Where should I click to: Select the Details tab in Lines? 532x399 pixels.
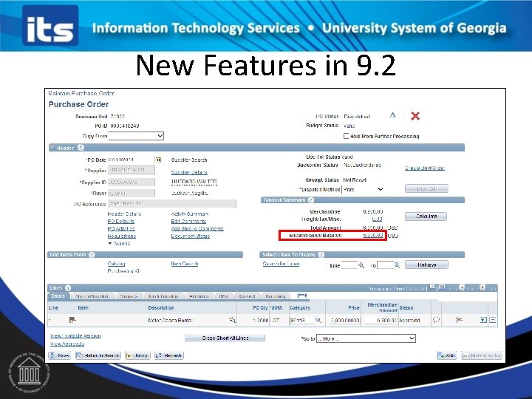tap(58, 296)
